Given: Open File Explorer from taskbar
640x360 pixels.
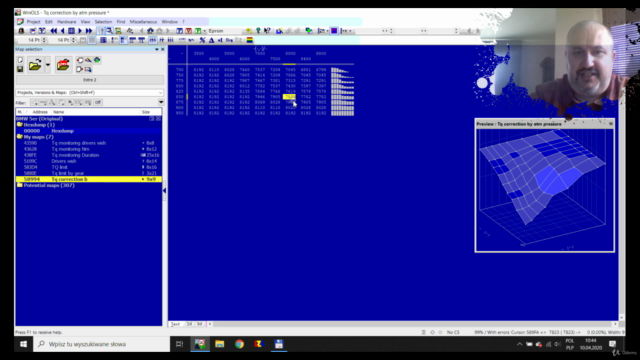Looking at the screenshot, I should (x=220, y=344).
